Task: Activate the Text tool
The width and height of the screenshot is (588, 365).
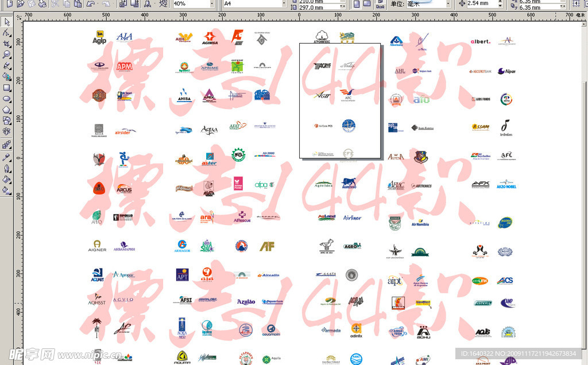Action: pyautogui.click(x=7, y=131)
